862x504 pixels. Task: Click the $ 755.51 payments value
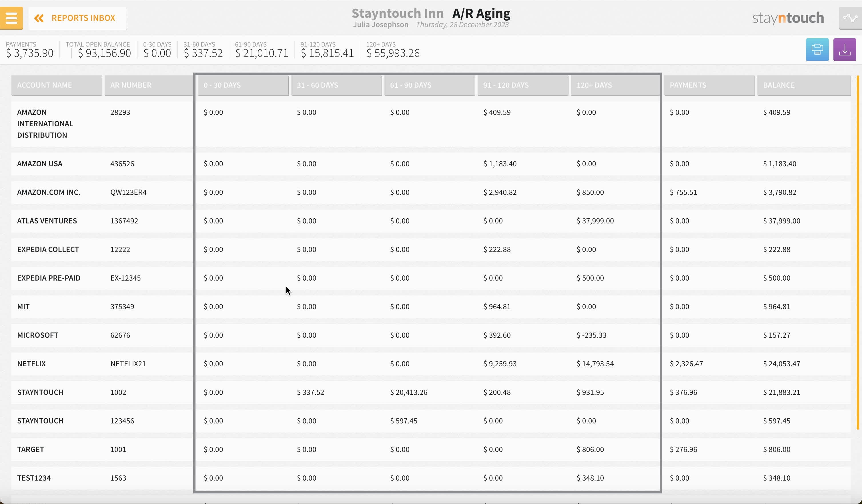[x=683, y=192]
